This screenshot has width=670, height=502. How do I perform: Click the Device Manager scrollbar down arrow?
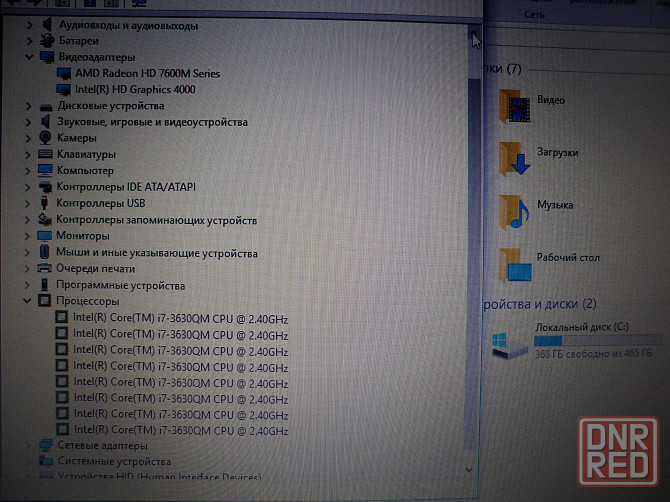pos(469,469)
